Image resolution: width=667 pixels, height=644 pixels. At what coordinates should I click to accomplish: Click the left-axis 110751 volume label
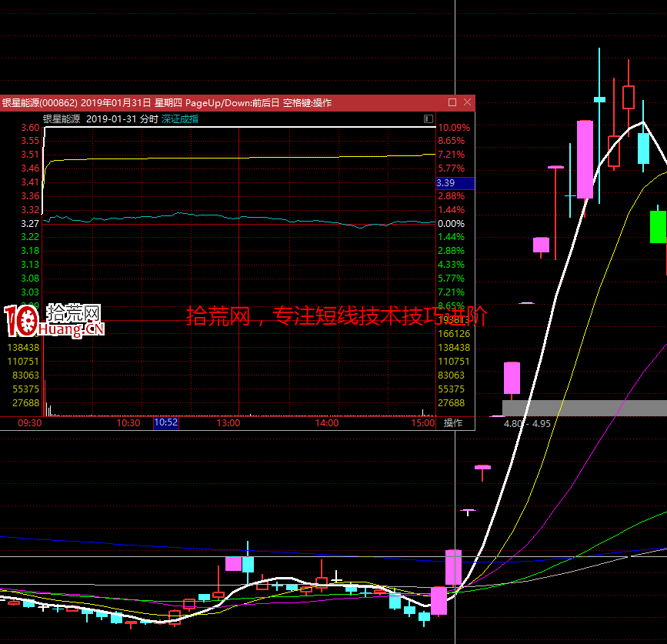pyautogui.click(x=23, y=362)
